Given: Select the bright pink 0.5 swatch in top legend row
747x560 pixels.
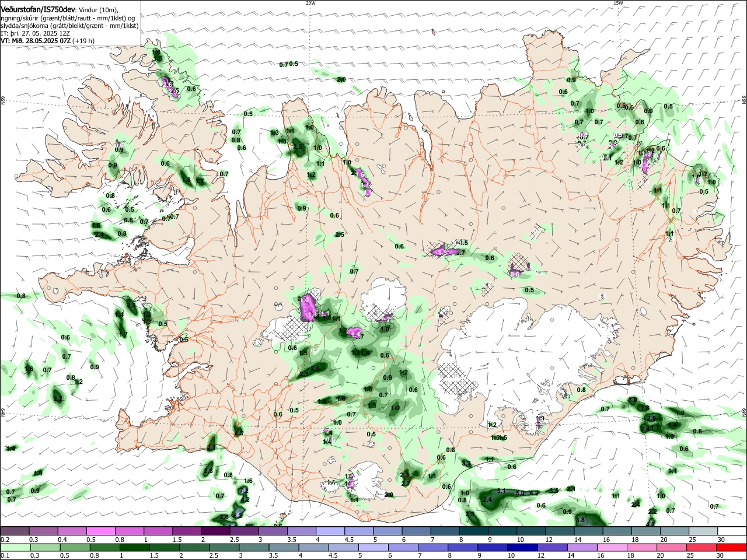Looking at the screenshot, I should click(102, 531).
